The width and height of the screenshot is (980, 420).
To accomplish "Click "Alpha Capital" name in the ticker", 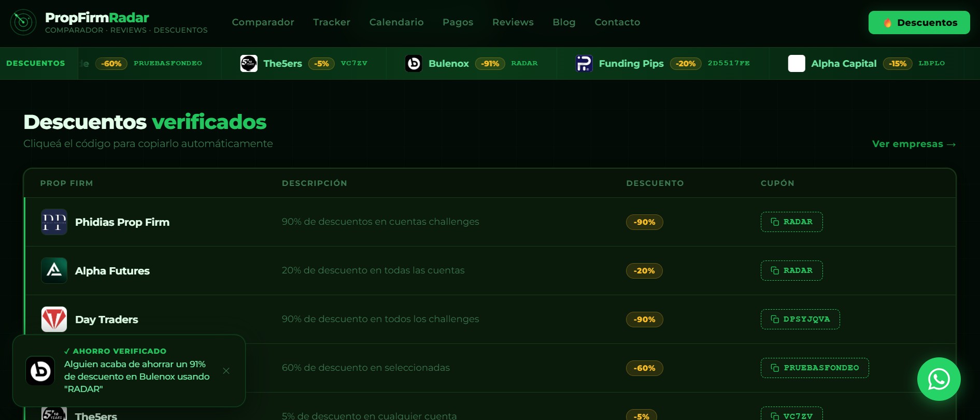I will 844,64.
